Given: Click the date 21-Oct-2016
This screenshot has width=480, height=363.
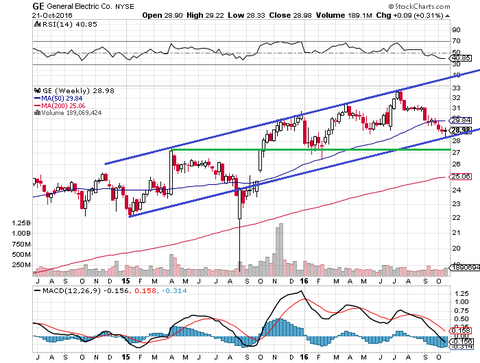Looking at the screenshot, I should (x=52, y=16).
